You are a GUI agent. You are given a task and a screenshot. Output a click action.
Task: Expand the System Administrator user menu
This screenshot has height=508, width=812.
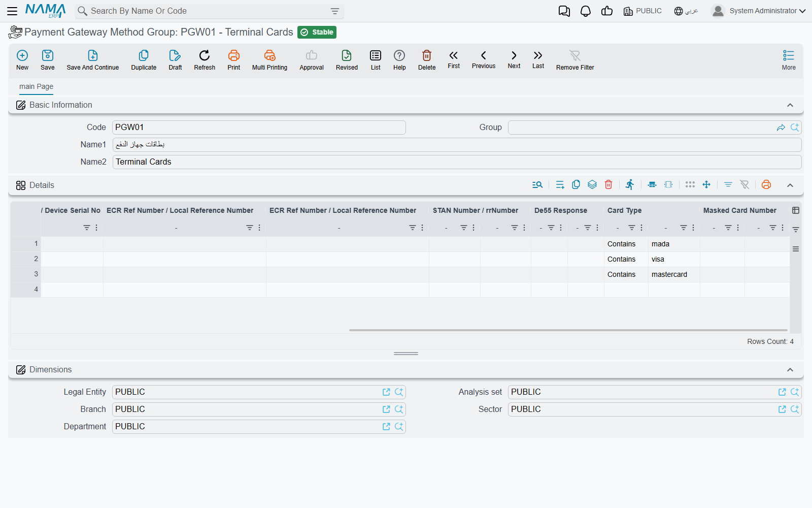tap(759, 11)
